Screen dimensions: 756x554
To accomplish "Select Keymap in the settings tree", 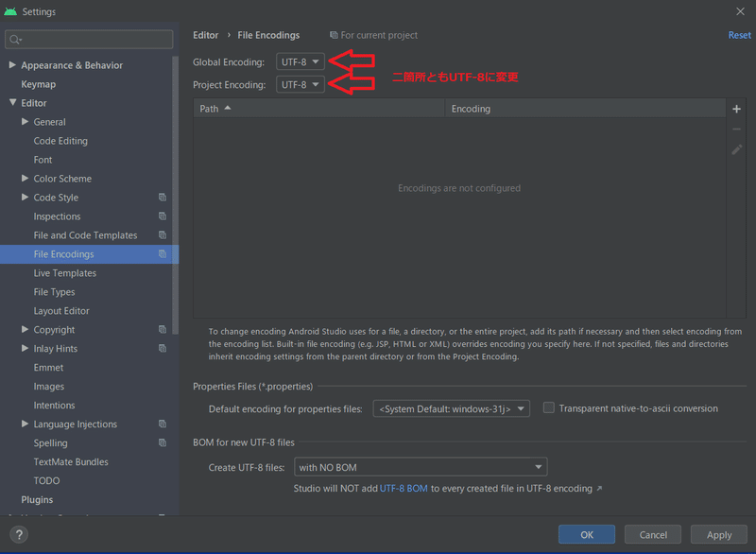I will pyautogui.click(x=39, y=84).
